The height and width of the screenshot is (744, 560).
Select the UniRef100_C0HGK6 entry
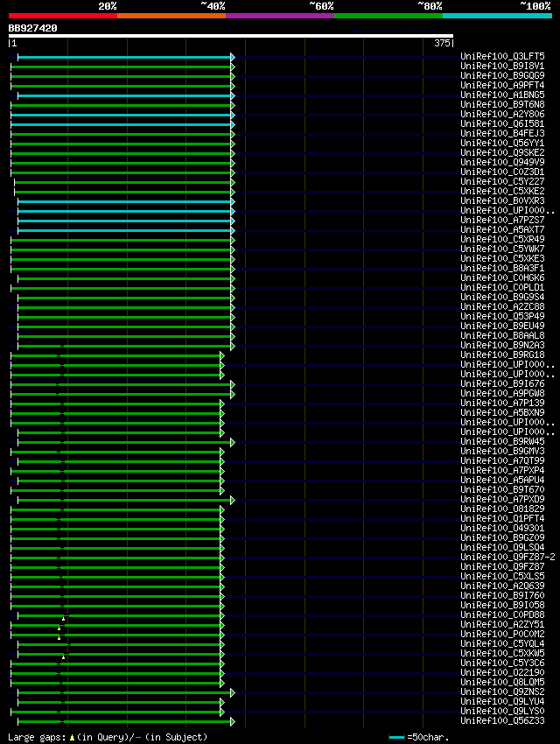[502, 278]
